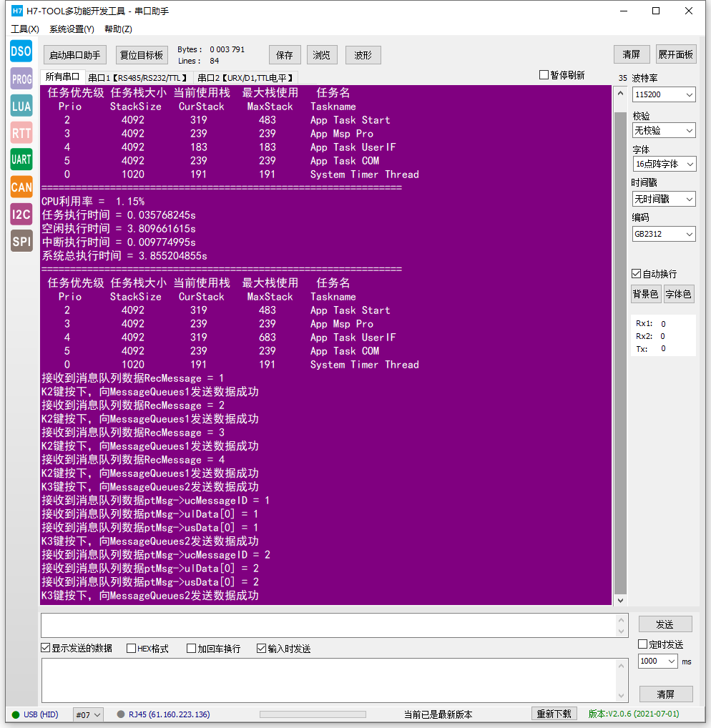Click the 系统总执行时间 = 3.855204855s line
The height and width of the screenshot is (728, 711).
[124, 255]
